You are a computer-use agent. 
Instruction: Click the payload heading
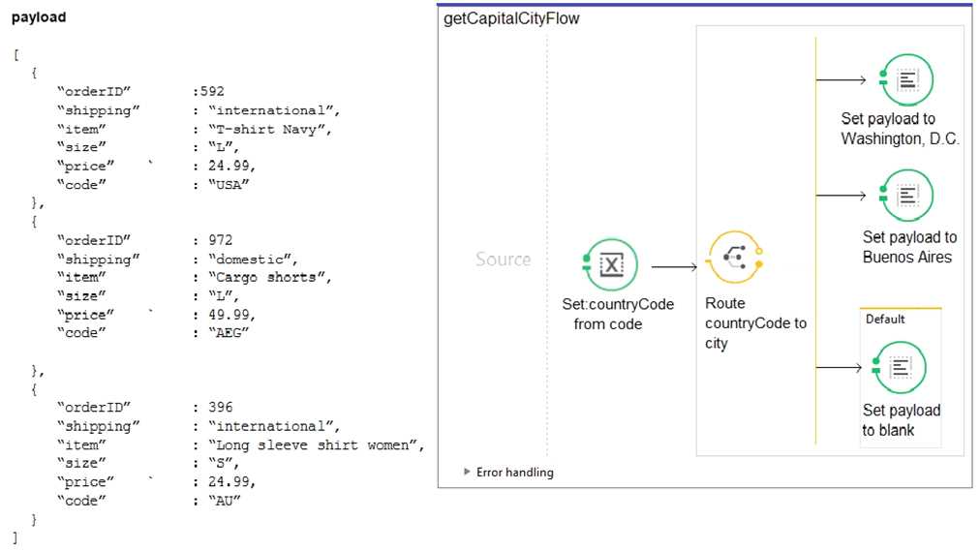coord(39,17)
